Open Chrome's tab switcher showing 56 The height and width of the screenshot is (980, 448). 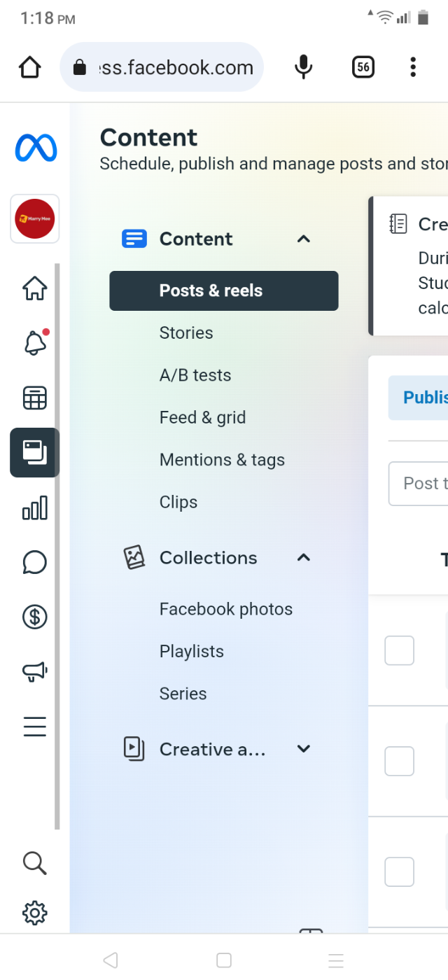[x=363, y=67]
